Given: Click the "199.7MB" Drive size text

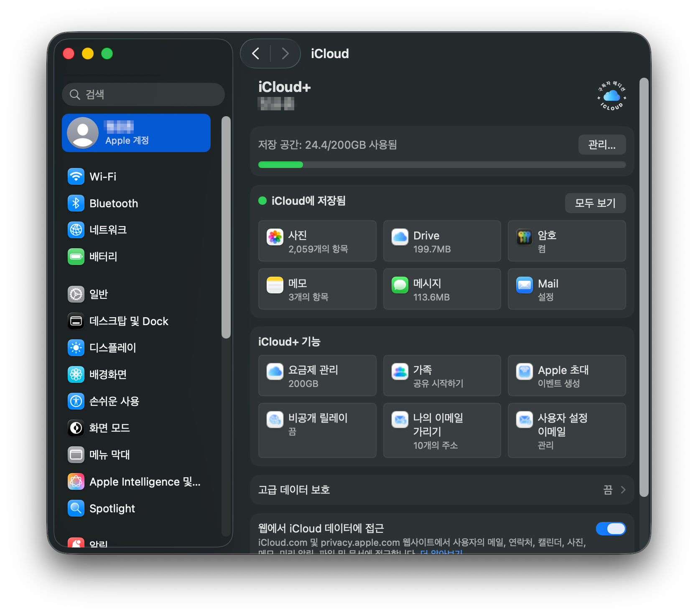Looking at the screenshot, I should click(x=432, y=249).
